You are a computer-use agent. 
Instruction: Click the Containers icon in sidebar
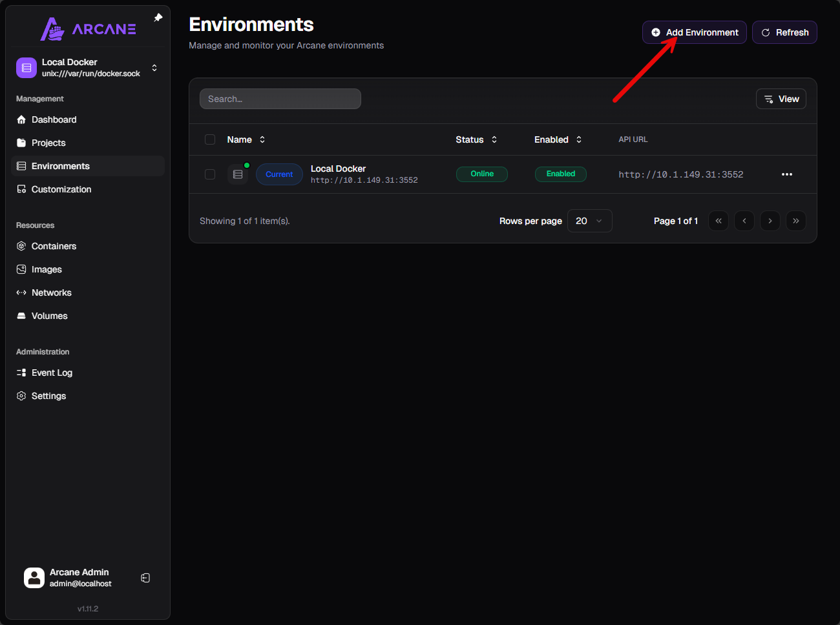(x=21, y=246)
